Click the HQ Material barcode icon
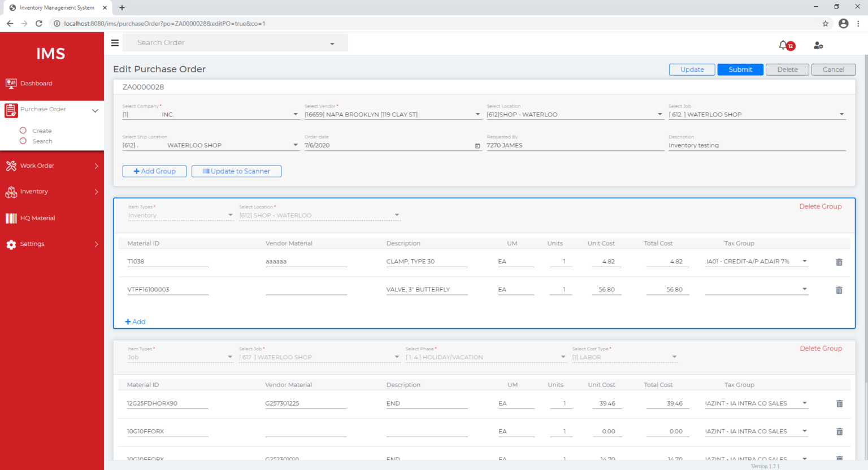868x470 pixels. click(10, 218)
